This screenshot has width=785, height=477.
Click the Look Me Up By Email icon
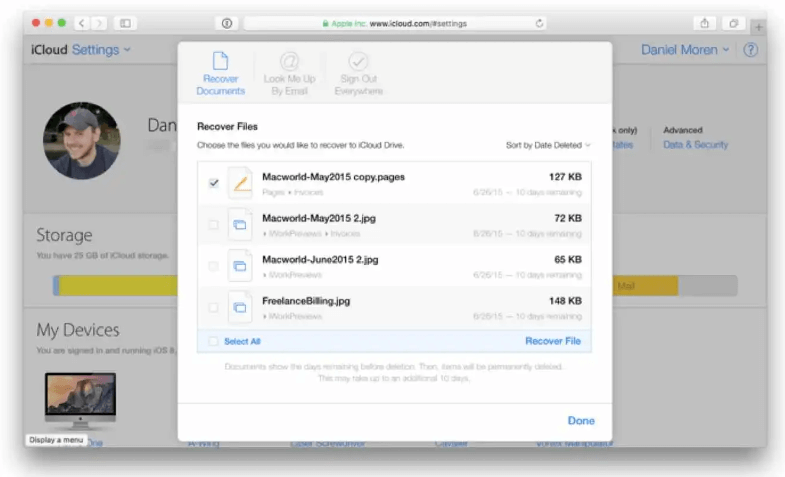point(289,61)
